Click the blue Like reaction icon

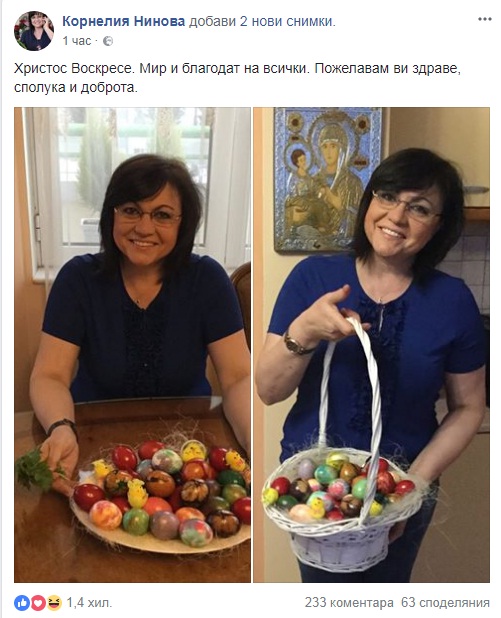(22, 603)
